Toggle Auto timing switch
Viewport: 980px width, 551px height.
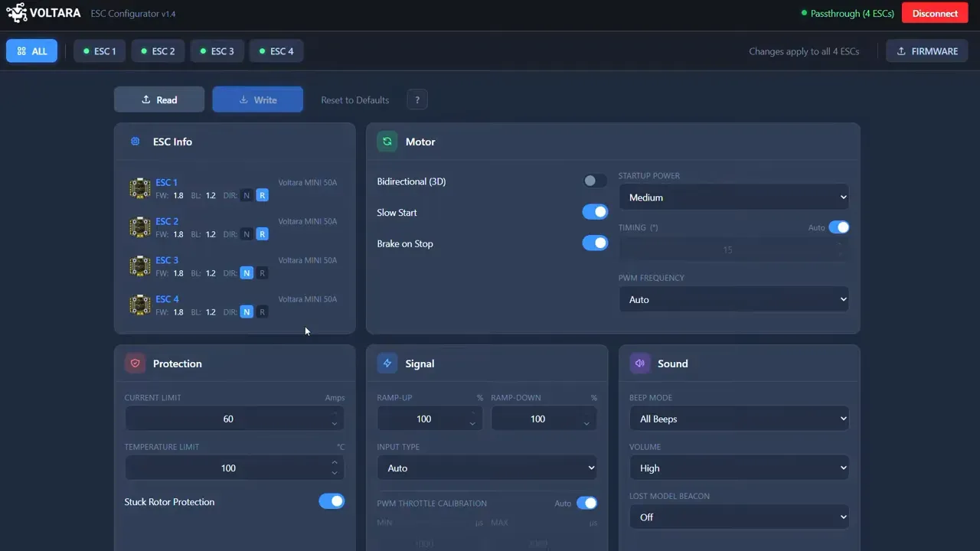(839, 227)
